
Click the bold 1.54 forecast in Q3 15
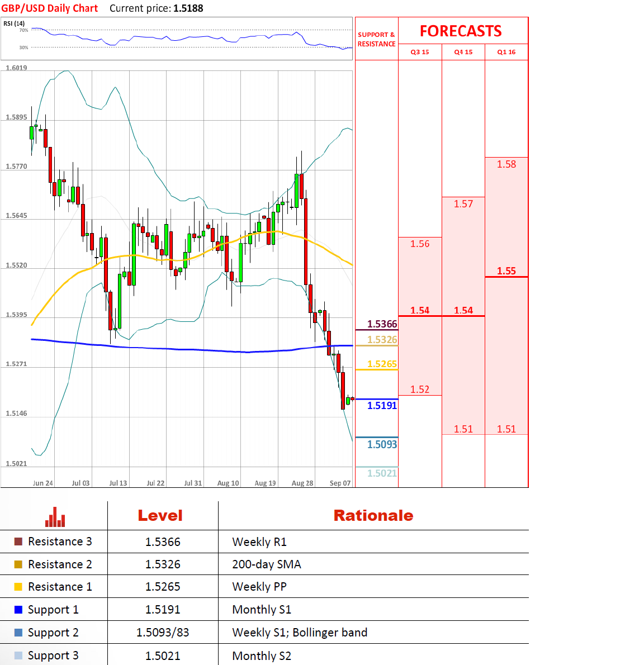[420, 311]
